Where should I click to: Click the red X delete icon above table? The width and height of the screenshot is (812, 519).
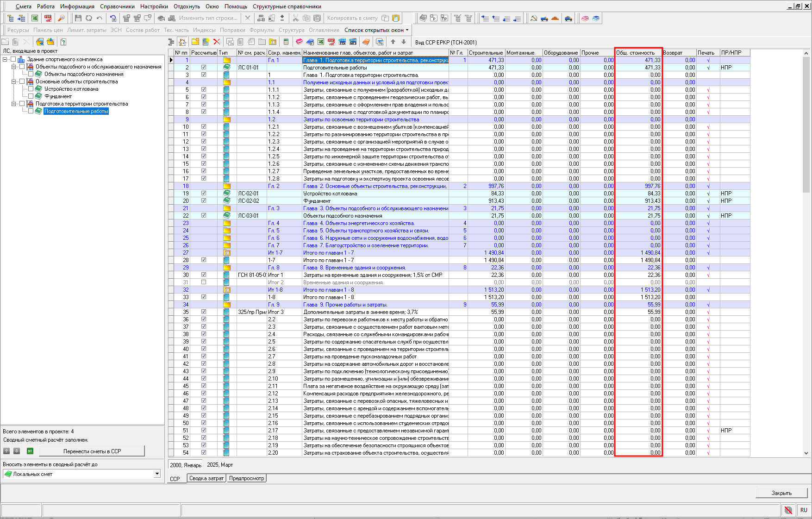216,42
